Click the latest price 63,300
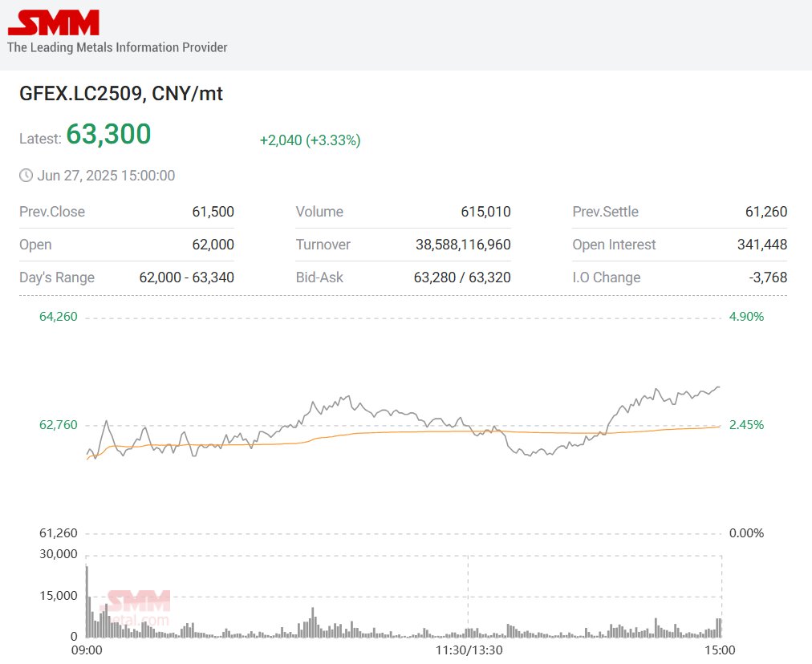This screenshot has width=812, height=664. point(109,134)
